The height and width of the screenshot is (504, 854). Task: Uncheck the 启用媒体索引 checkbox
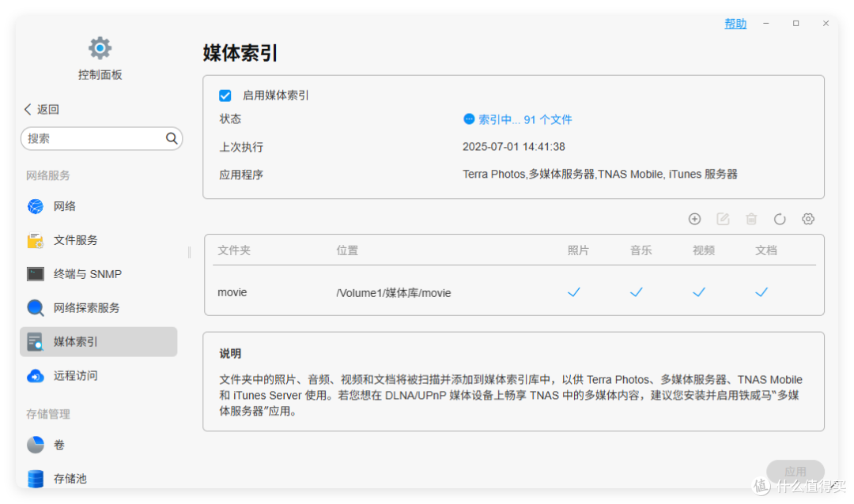pyautogui.click(x=225, y=96)
